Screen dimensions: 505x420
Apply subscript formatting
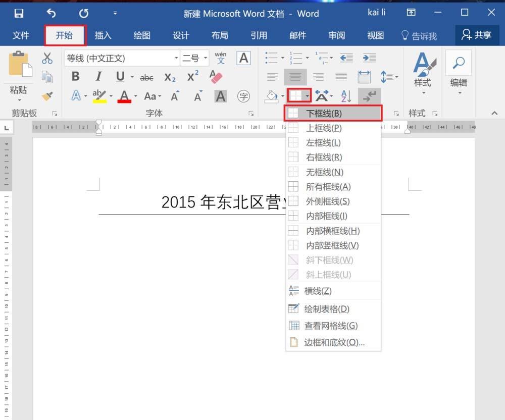point(168,77)
